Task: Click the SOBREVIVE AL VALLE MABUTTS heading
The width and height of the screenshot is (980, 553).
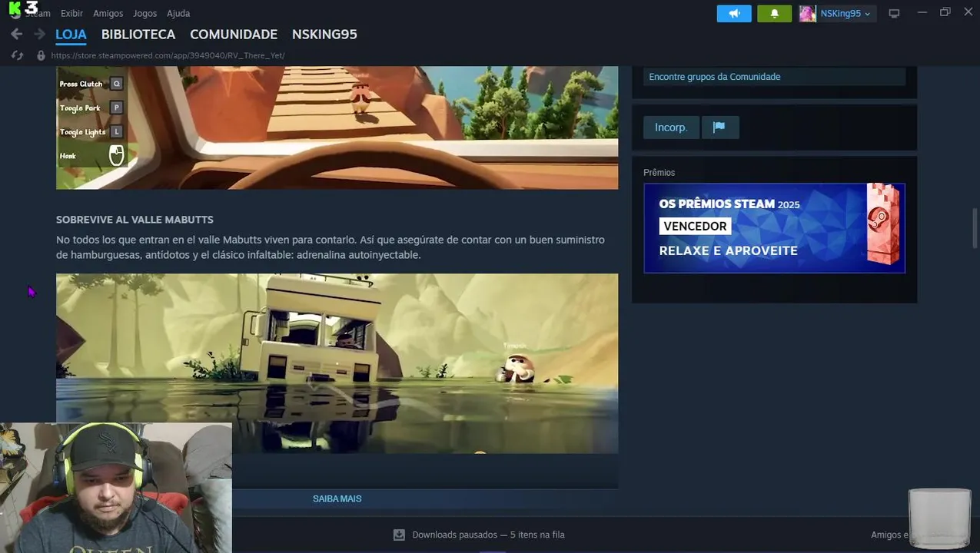Action: [x=135, y=220]
